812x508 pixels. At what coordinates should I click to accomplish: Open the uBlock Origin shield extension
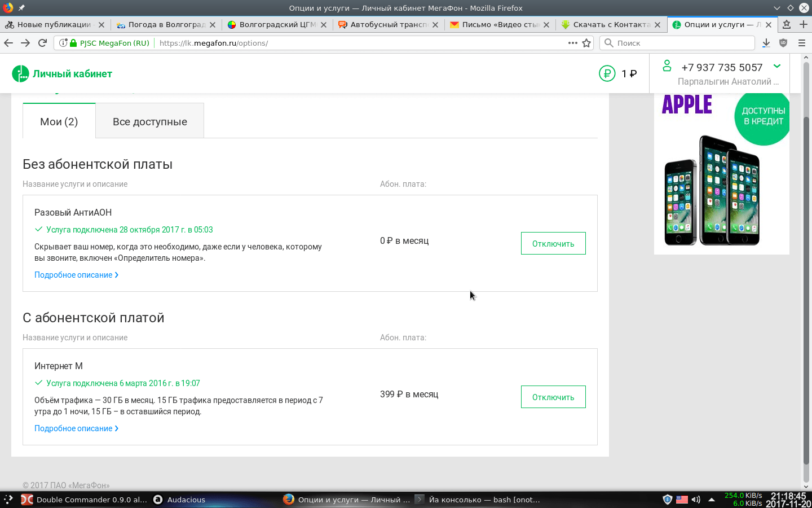(x=783, y=43)
